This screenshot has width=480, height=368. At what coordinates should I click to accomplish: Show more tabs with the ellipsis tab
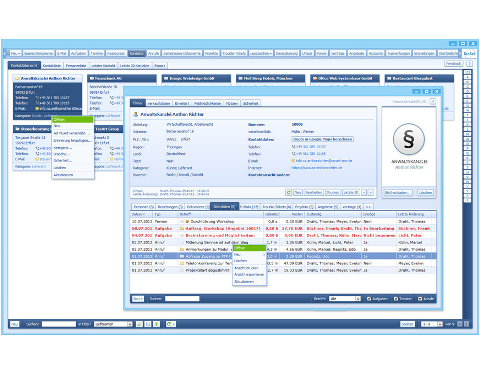click(x=368, y=207)
